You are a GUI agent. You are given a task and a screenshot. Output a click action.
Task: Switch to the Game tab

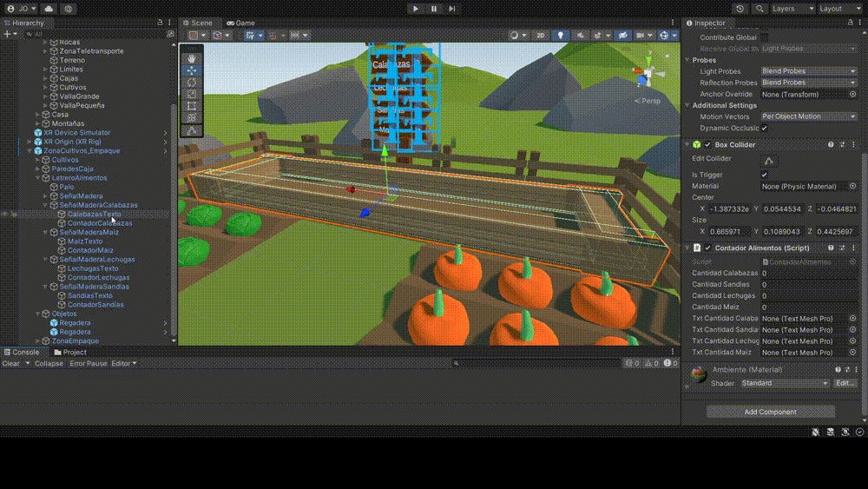pyautogui.click(x=240, y=23)
